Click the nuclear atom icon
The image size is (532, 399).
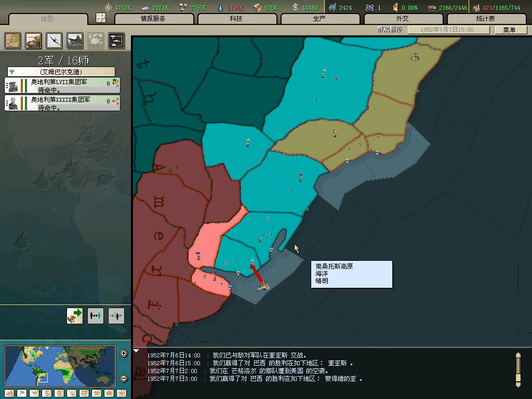pos(369,7)
